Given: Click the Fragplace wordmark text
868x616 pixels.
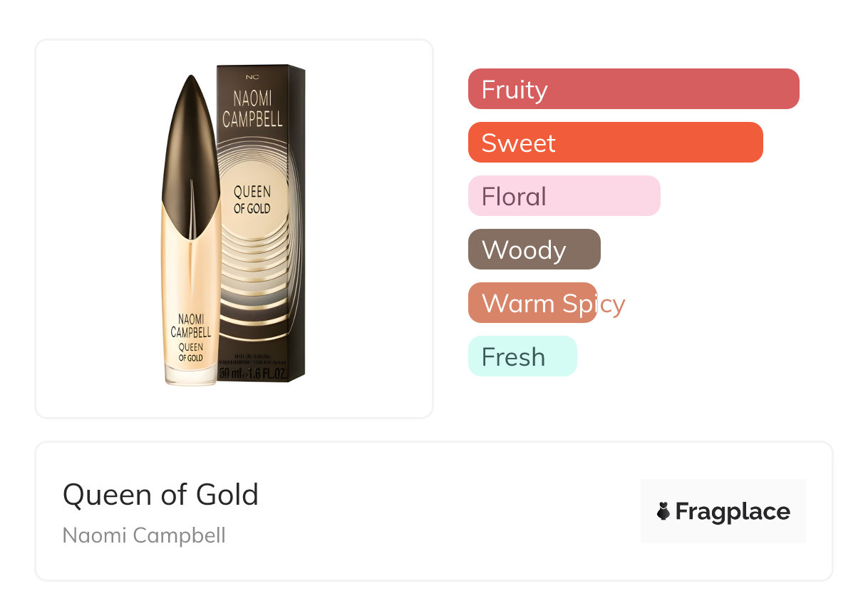Looking at the screenshot, I should 733,511.
